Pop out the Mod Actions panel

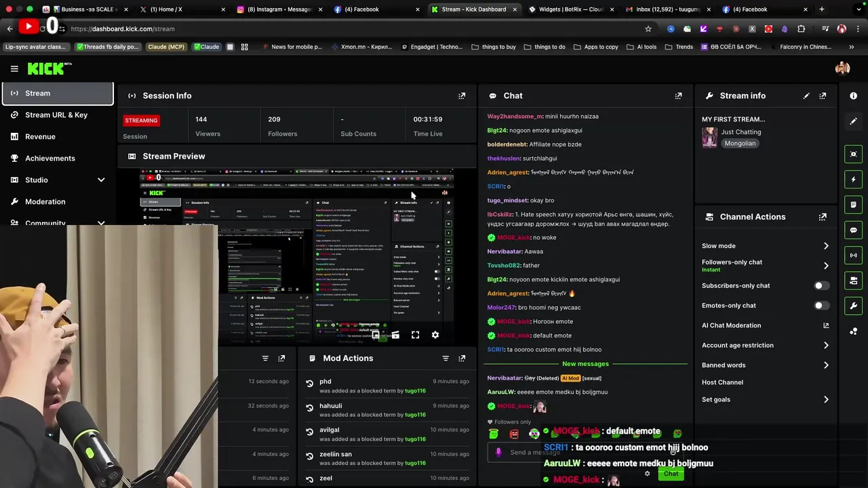click(462, 358)
